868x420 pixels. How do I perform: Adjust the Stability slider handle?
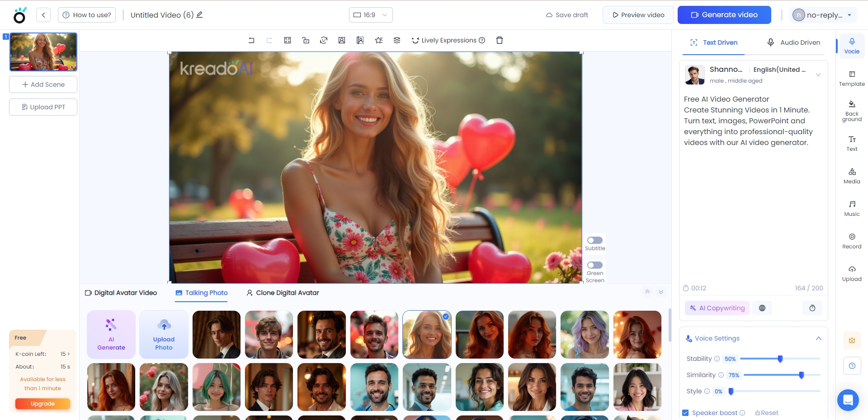[780, 359]
